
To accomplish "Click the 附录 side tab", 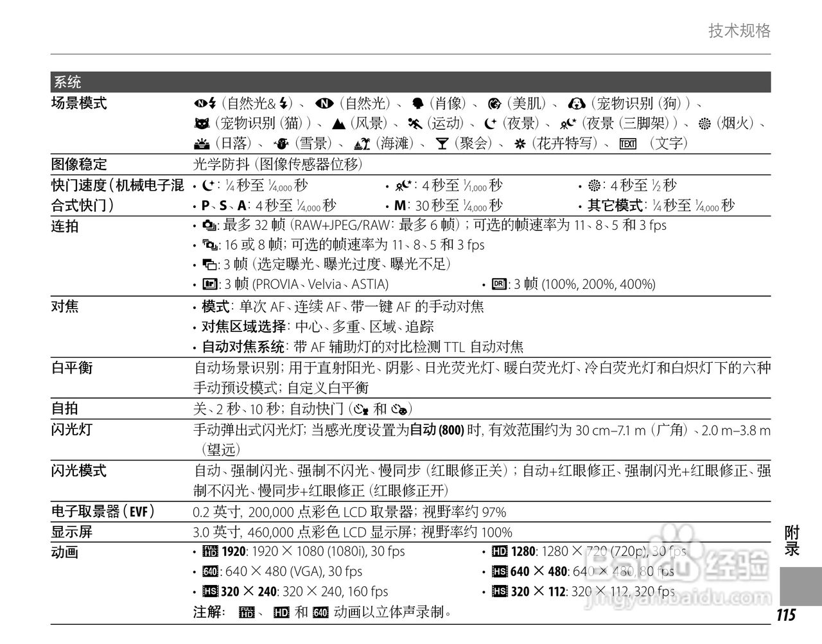I will (792, 541).
